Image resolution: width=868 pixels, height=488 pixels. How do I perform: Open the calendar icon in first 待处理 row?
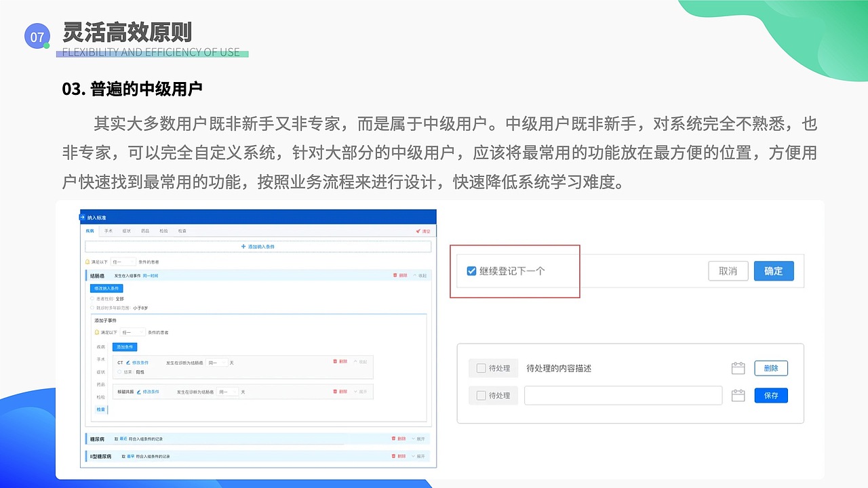[738, 368]
